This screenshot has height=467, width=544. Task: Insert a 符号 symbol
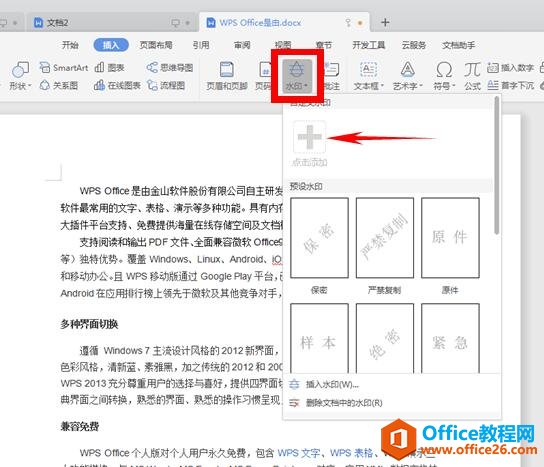pyautogui.click(x=444, y=76)
